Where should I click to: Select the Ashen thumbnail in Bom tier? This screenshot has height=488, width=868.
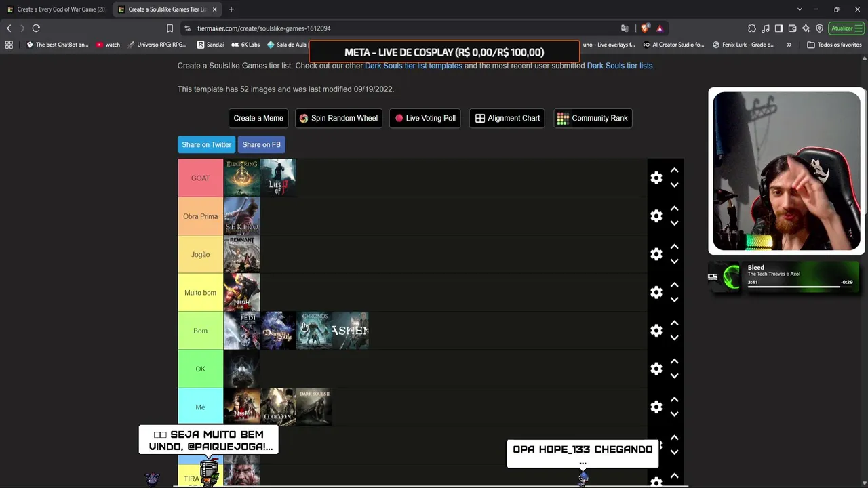point(351,330)
